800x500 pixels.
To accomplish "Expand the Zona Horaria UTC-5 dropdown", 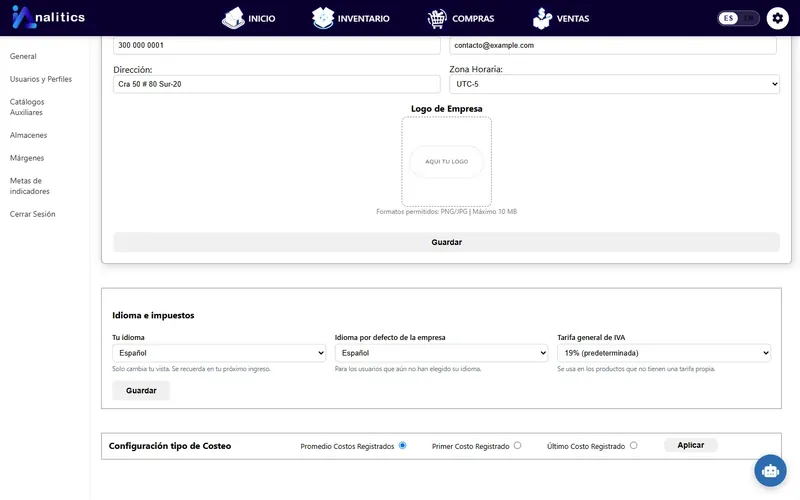I will tap(614, 84).
